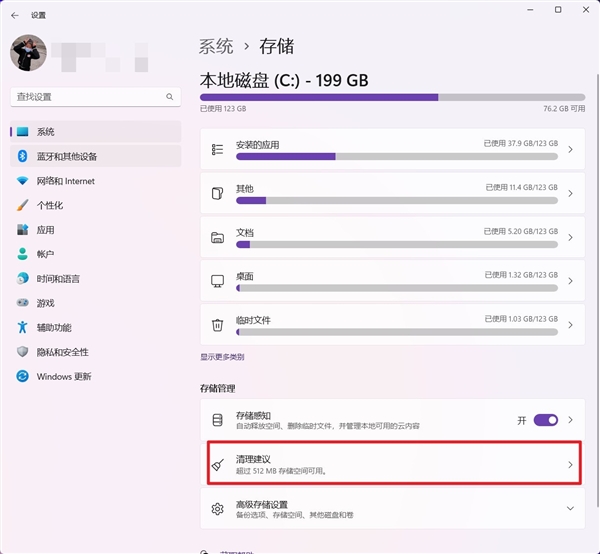
Task: Open 应用 settings page
Action: coord(96,230)
